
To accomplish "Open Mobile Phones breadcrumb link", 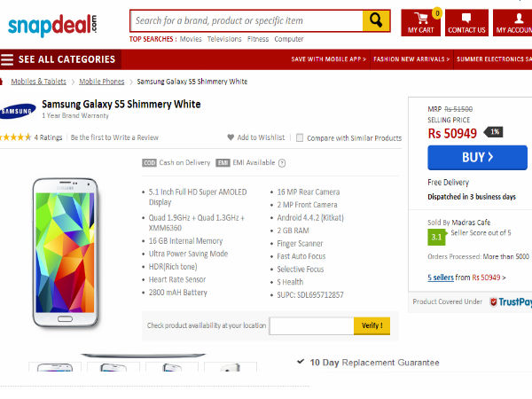I will point(101,82).
